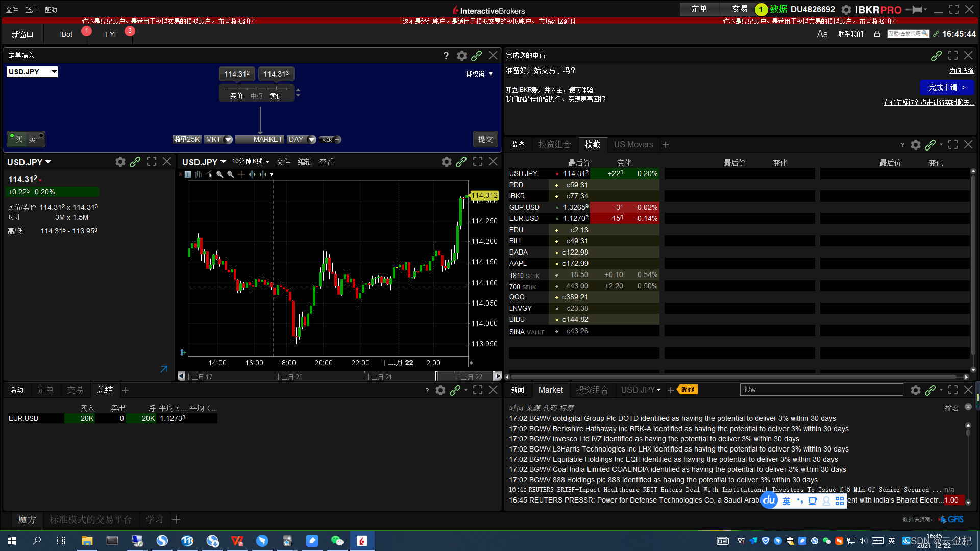Image resolution: width=980 pixels, height=551 pixels.
Task: Click the font size Aa icon
Action: pyautogui.click(x=822, y=34)
